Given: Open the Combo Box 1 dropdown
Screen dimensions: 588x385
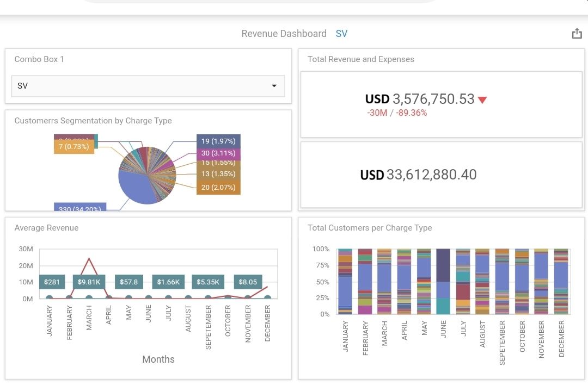Looking at the screenshot, I should tap(148, 86).
